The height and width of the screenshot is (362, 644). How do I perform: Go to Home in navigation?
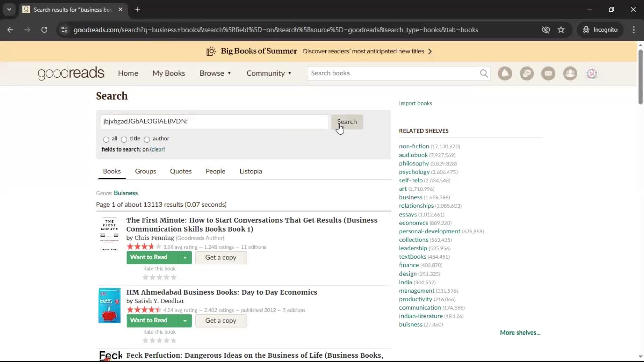[128, 73]
